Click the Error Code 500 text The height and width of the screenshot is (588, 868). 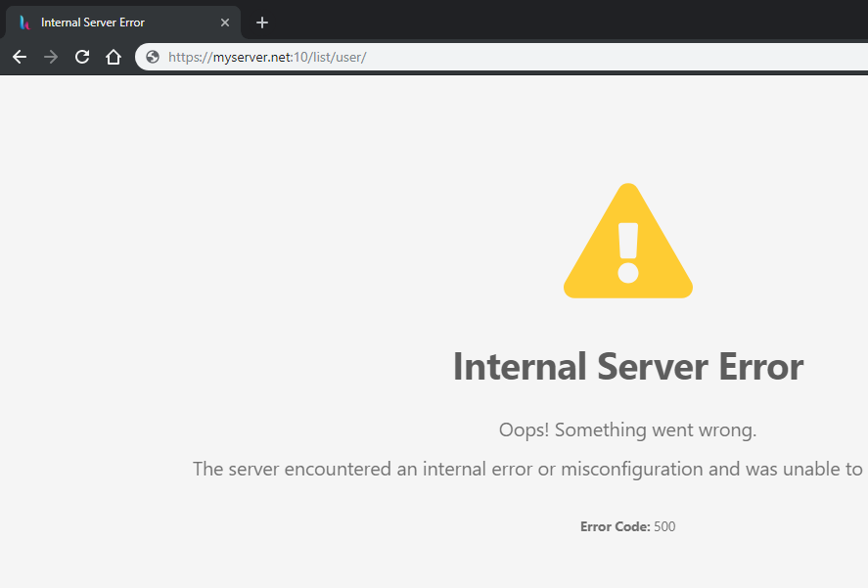tap(627, 526)
